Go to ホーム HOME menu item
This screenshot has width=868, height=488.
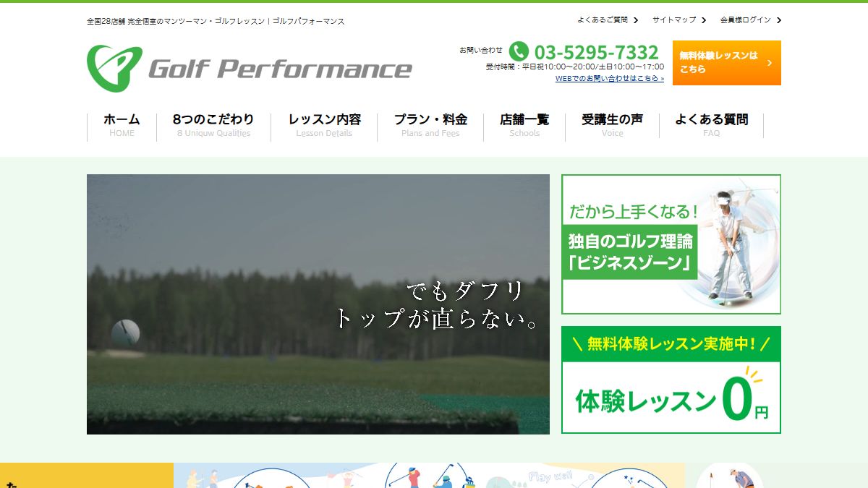pos(122,125)
